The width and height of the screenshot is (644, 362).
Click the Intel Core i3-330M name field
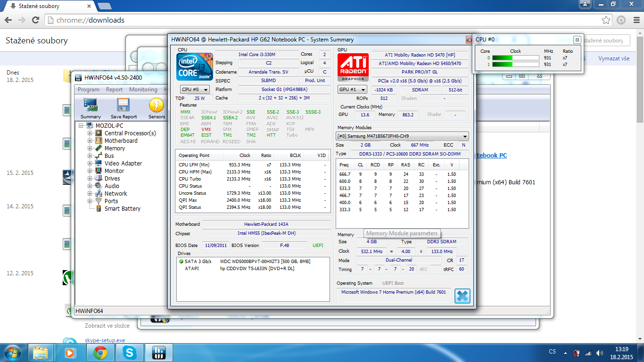[x=257, y=55]
